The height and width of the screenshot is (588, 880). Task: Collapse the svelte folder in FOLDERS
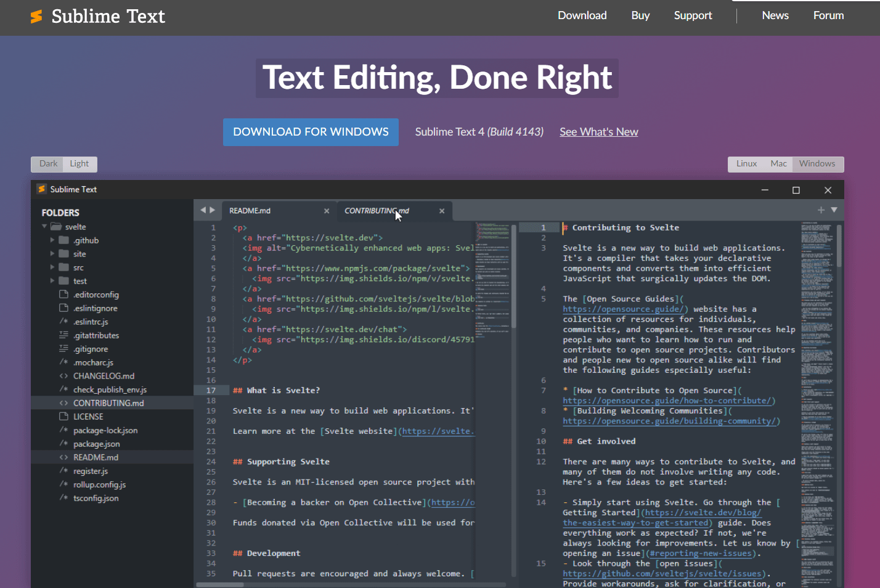tap(44, 226)
